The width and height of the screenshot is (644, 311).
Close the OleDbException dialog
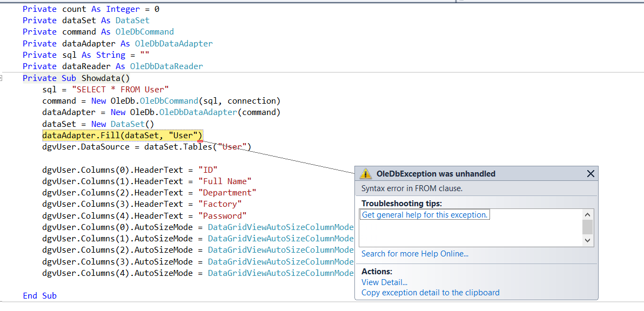[x=590, y=174]
